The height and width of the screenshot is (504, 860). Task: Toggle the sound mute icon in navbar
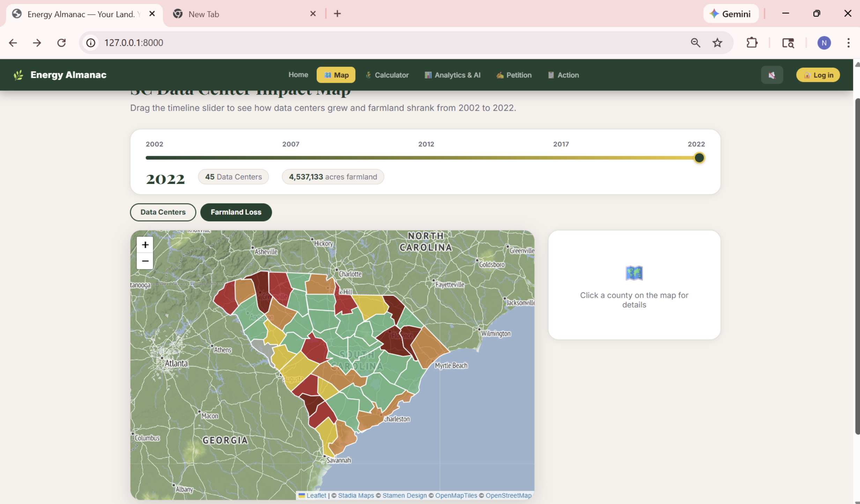pos(772,75)
